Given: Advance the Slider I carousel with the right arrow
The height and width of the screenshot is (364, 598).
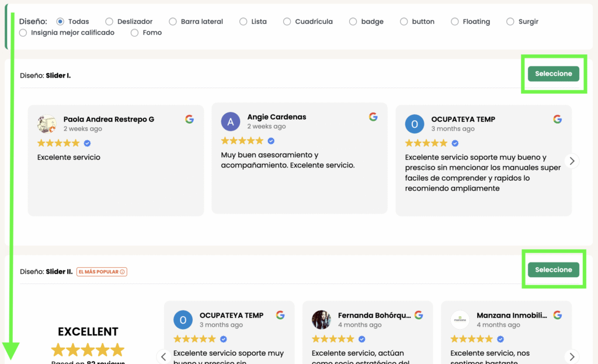Looking at the screenshot, I should [572, 160].
